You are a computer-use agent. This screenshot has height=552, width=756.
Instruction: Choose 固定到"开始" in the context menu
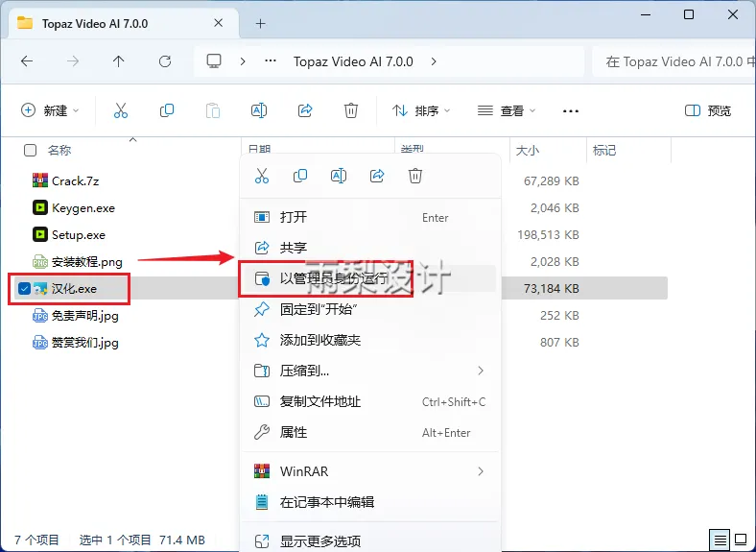click(369, 309)
